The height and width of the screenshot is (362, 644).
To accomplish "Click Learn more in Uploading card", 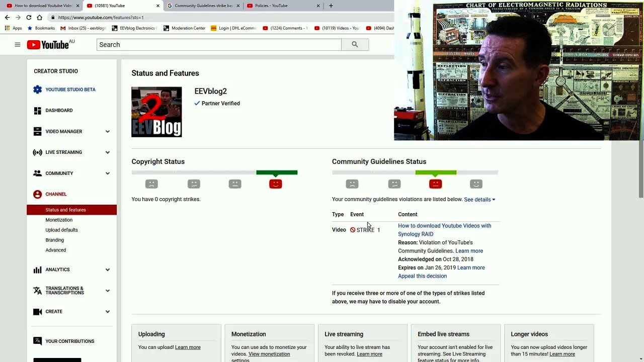I will 188,347.
